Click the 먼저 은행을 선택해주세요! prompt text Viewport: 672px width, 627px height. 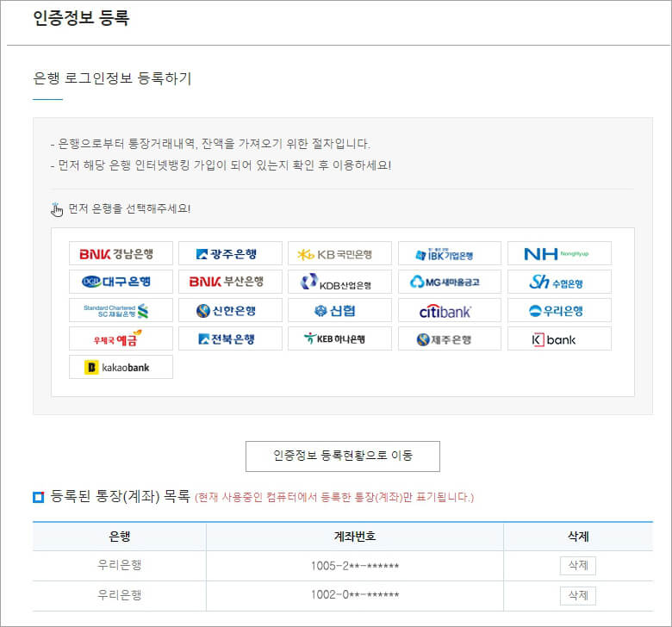(x=129, y=208)
